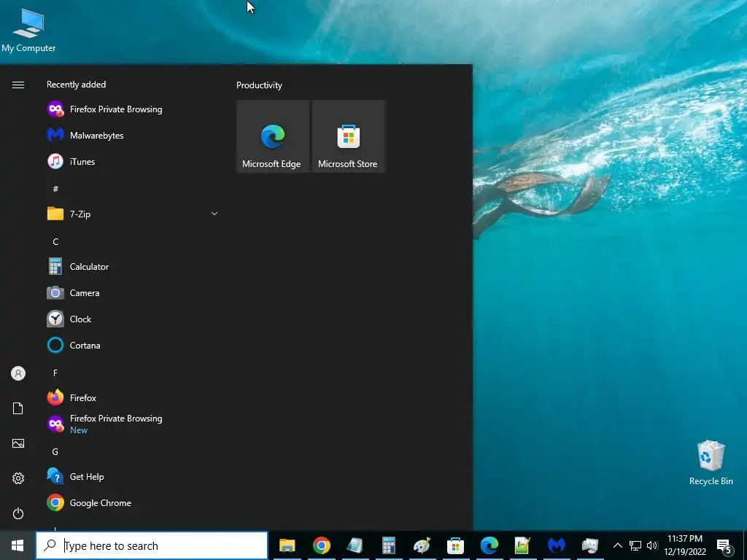Click the volume speaker icon
This screenshot has height=560, width=747.
click(652, 545)
